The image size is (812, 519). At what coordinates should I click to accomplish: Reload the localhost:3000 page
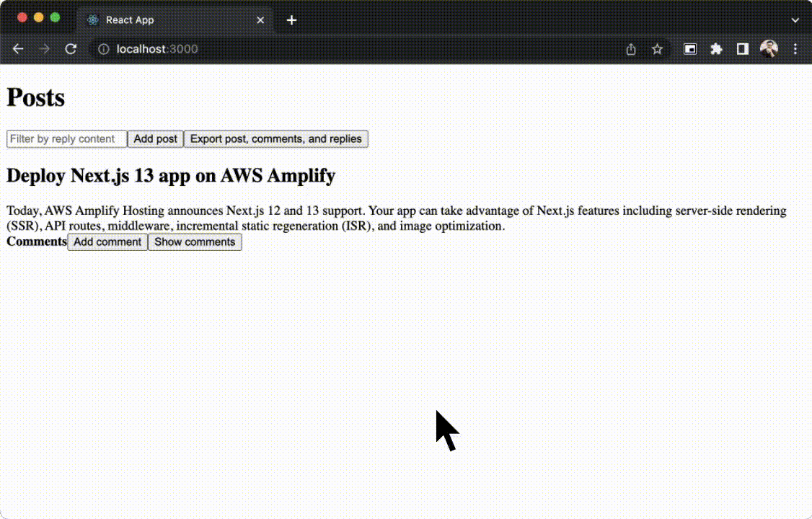tap(70, 49)
